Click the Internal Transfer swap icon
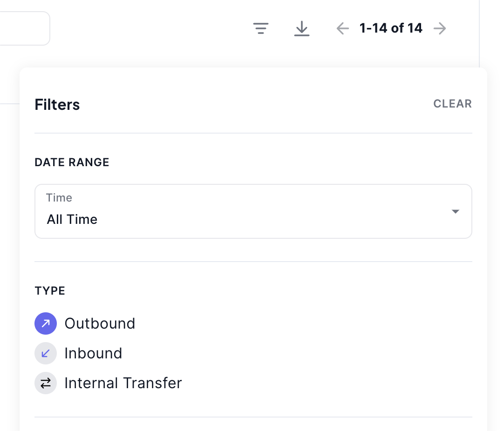Image resolution: width=504 pixels, height=431 pixels. click(x=46, y=383)
